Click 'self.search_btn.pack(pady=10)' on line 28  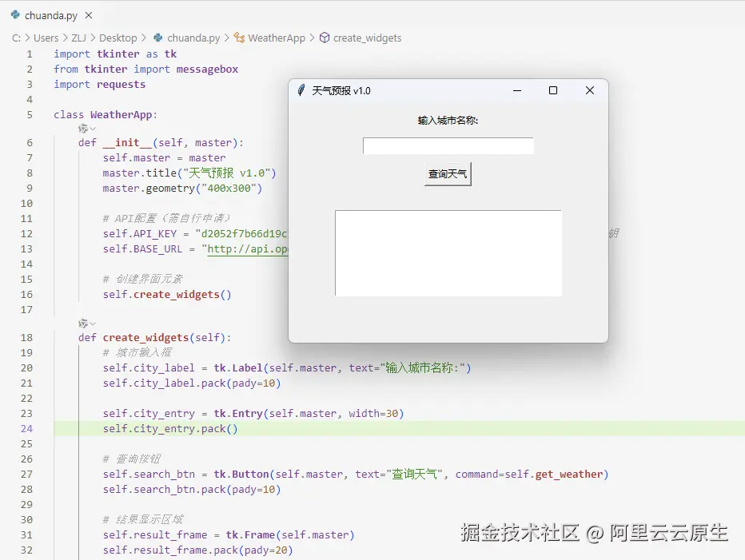pyautogui.click(x=192, y=489)
